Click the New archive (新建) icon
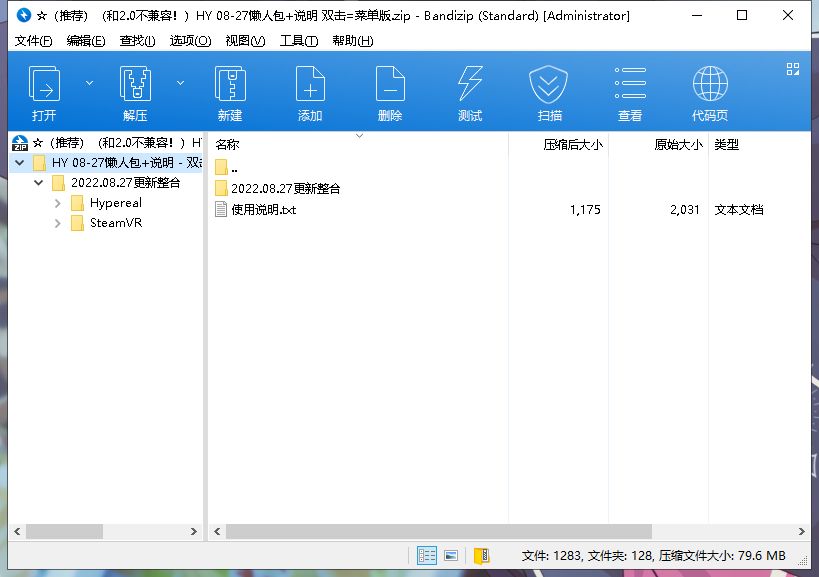Screen dimensions: 819x577 pos(230,93)
